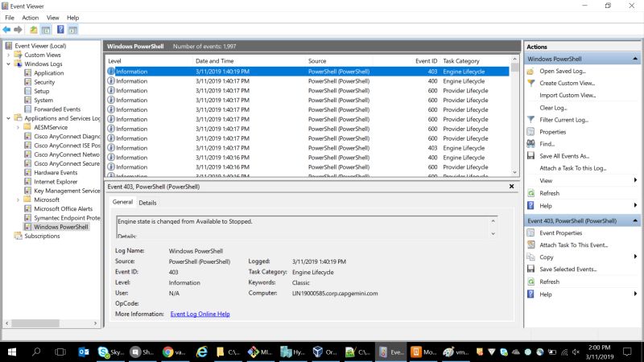Screen dimensions: 644x362
Task: Open the View menu in the menu bar
Action: tap(52, 18)
